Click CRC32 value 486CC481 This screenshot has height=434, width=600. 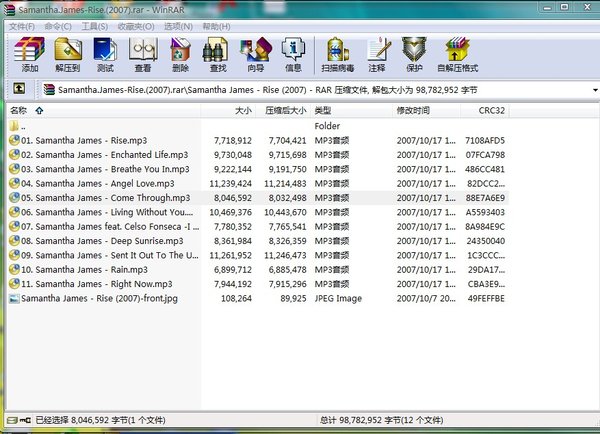click(485, 169)
